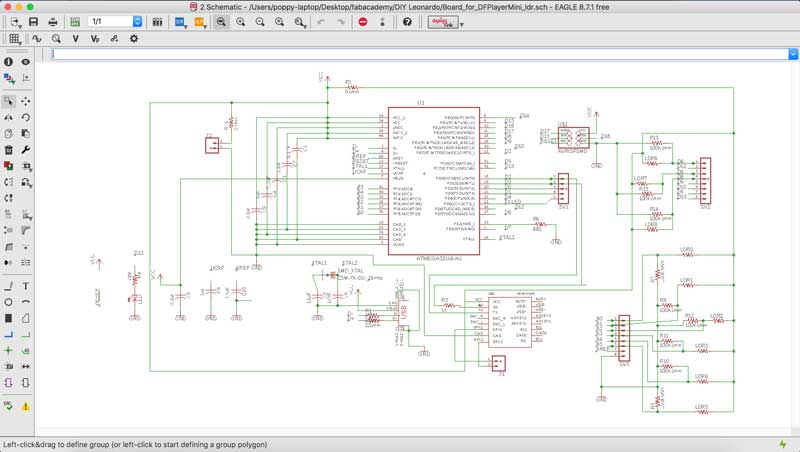The width and height of the screenshot is (800, 452).
Task: Select the Layer settings (Display) tool
Action: click(x=9, y=78)
